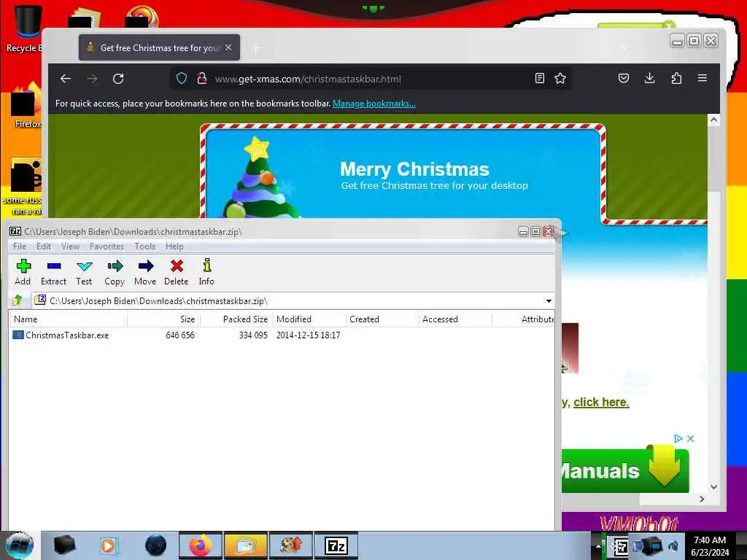
Task: Click the webpage scrollbar down arrow
Action: pyautogui.click(x=713, y=486)
